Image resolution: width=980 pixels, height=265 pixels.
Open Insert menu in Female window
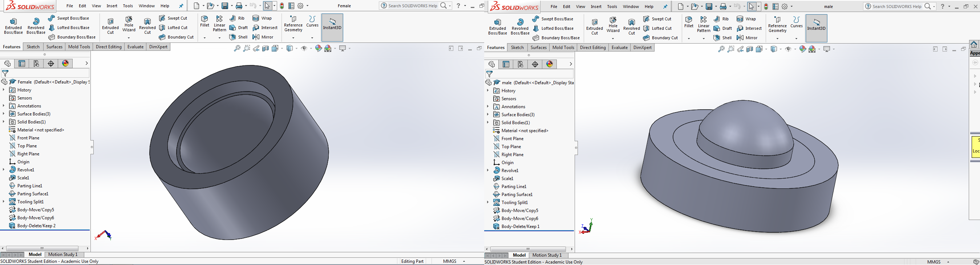pyautogui.click(x=112, y=6)
